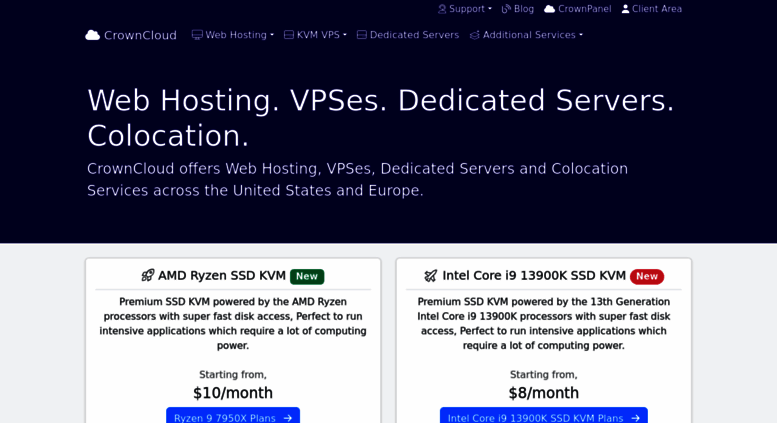Click the CrownCloud brand name
Image resolution: width=777 pixels, height=423 pixels.
click(140, 35)
